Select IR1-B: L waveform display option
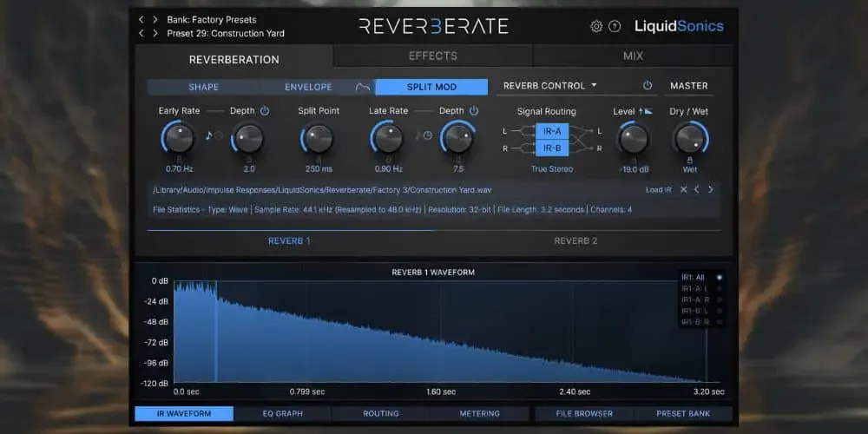The width and height of the screenshot is (868, 434). pos(701,311)
